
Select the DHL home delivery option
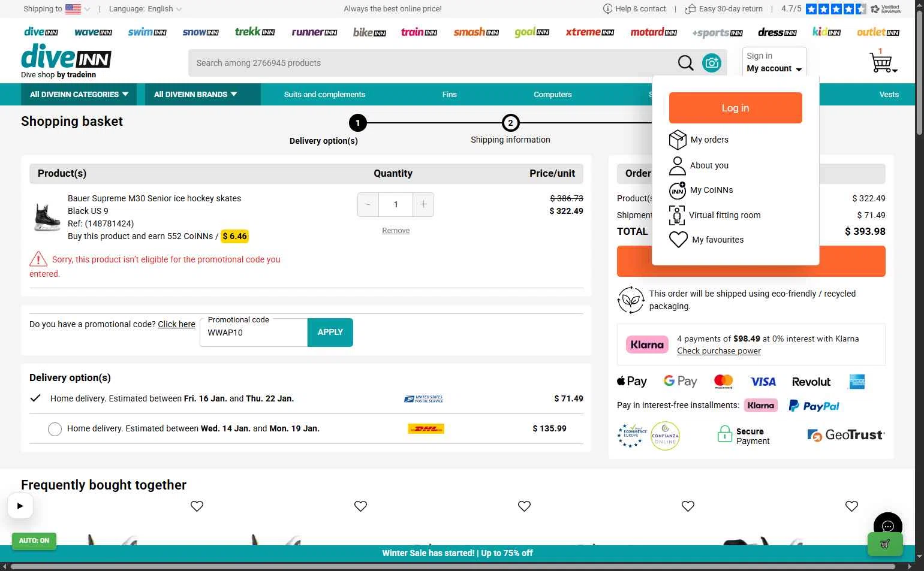[x=55, y=429]
